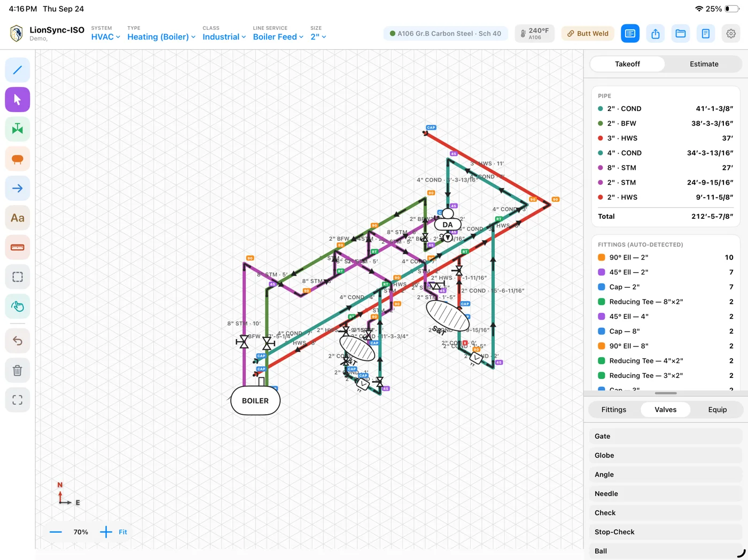Screen dimensions: 748x560
Task: Grab the panel divider handle above Valves
Action: coord(666,393)
